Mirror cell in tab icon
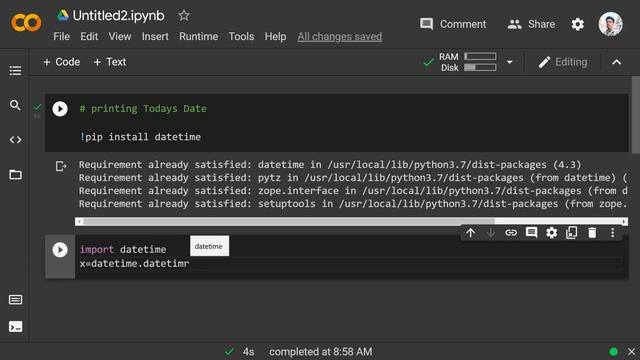 pyautogui.click(x=572, y=233)
